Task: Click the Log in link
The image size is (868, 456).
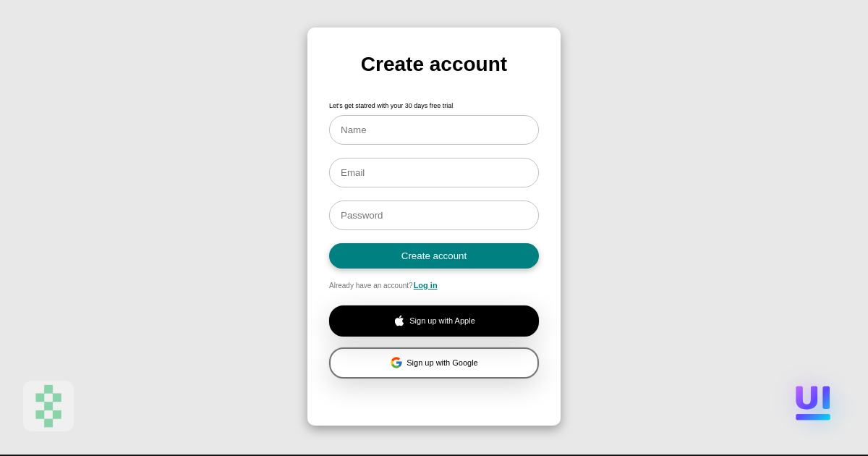Action: (x=425, y=285)
